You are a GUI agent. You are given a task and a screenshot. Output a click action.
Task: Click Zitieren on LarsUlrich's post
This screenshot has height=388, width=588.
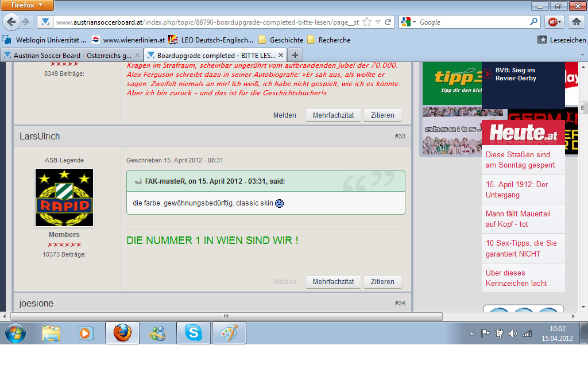click(x=382, y=282)
